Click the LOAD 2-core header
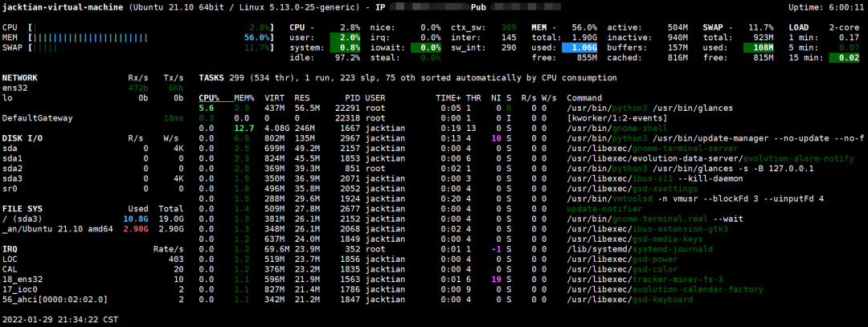 pyautogui.click(x=824, y=27)
